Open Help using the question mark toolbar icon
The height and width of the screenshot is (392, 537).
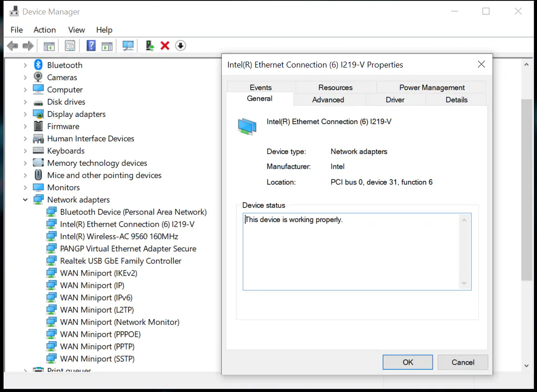[91, 45]
